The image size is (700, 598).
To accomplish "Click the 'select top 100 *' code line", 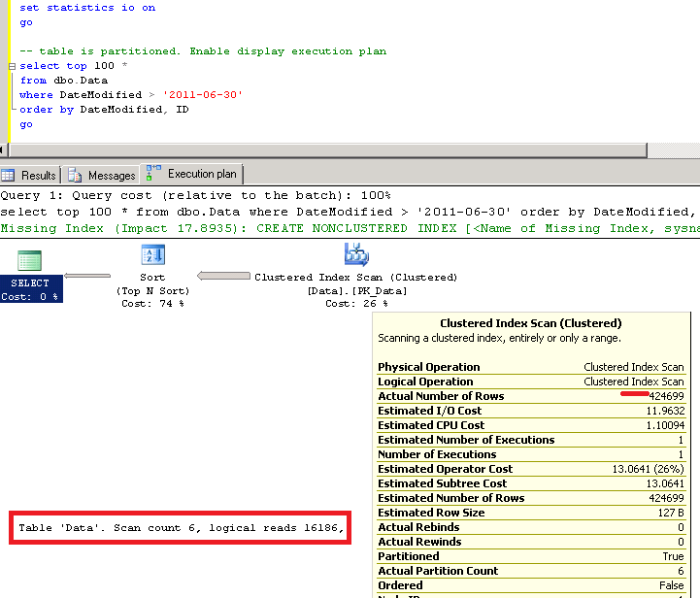I will pyautogui.click(x=74, y=66).
